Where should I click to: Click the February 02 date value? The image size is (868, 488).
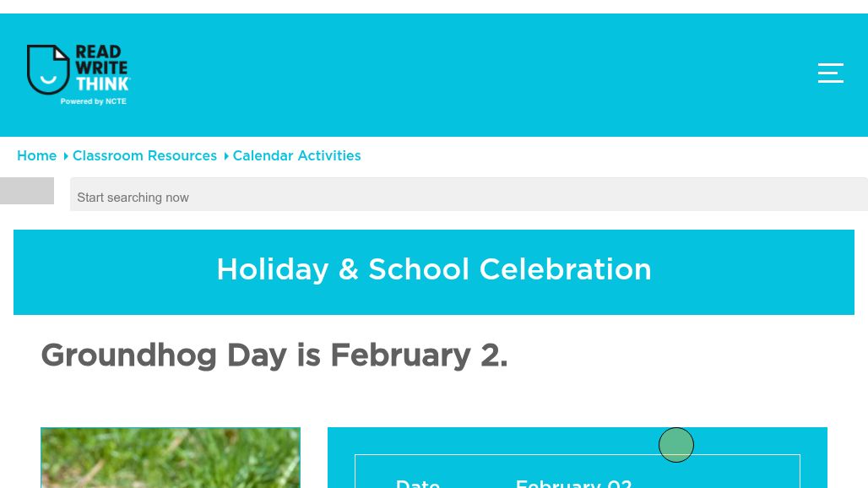(x=573, y=483)
